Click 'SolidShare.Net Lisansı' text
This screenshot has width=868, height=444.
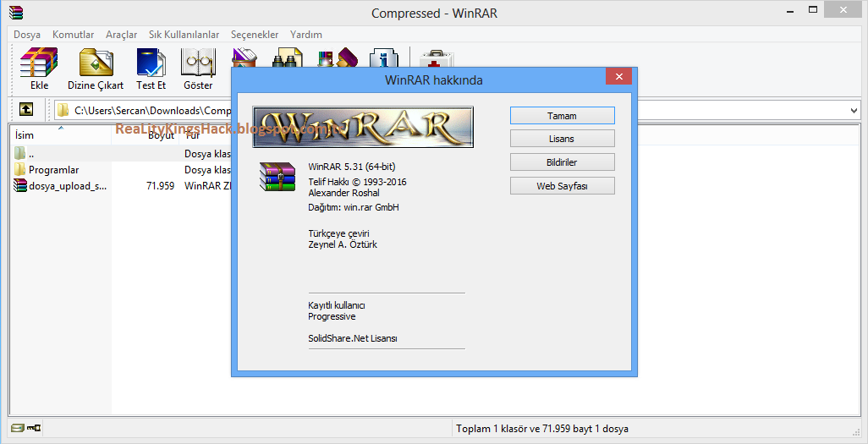coord(353,338)
